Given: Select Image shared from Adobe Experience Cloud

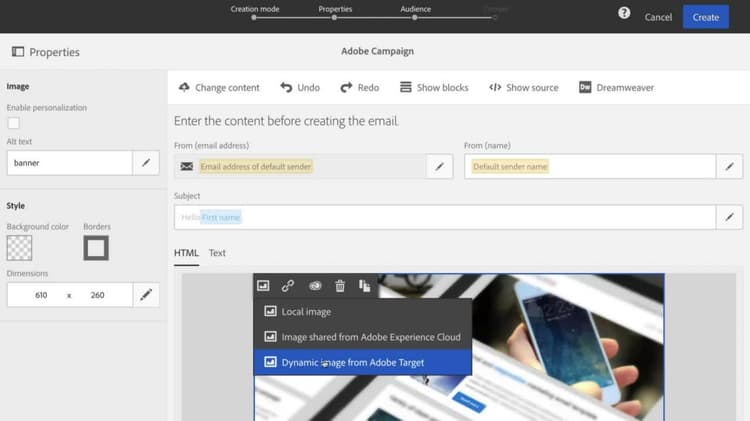Looking at the screenshot, I should [x=363, y=337].
